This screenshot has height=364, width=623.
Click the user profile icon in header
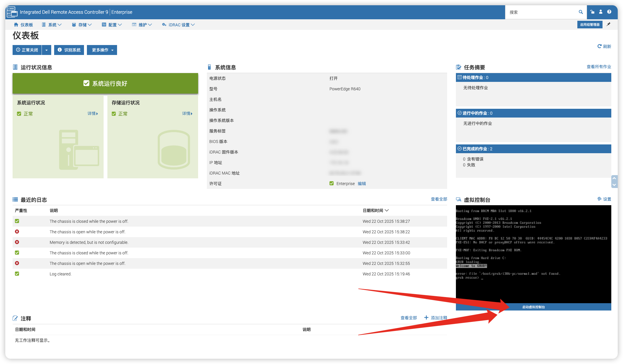tap(601, 12)
